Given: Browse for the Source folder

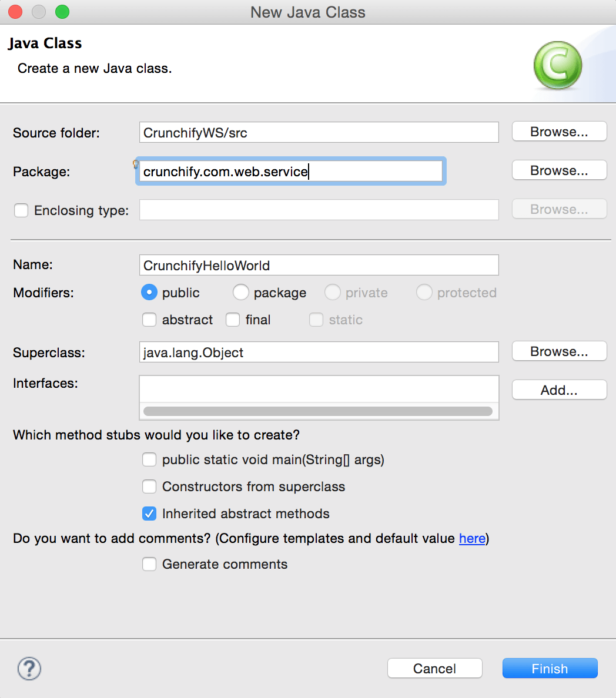Looking at the screenshot, I should [x=559, y=132].
